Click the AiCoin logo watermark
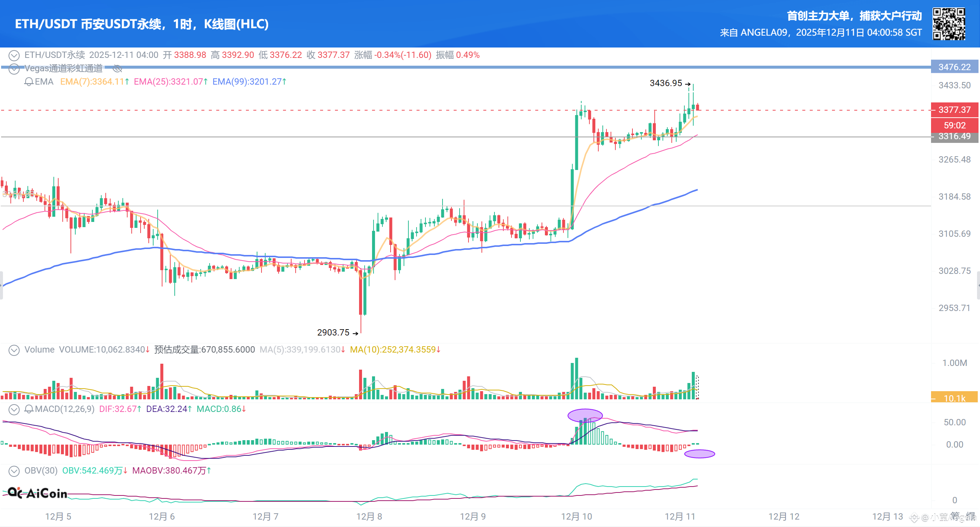 (x=37, y=493)
